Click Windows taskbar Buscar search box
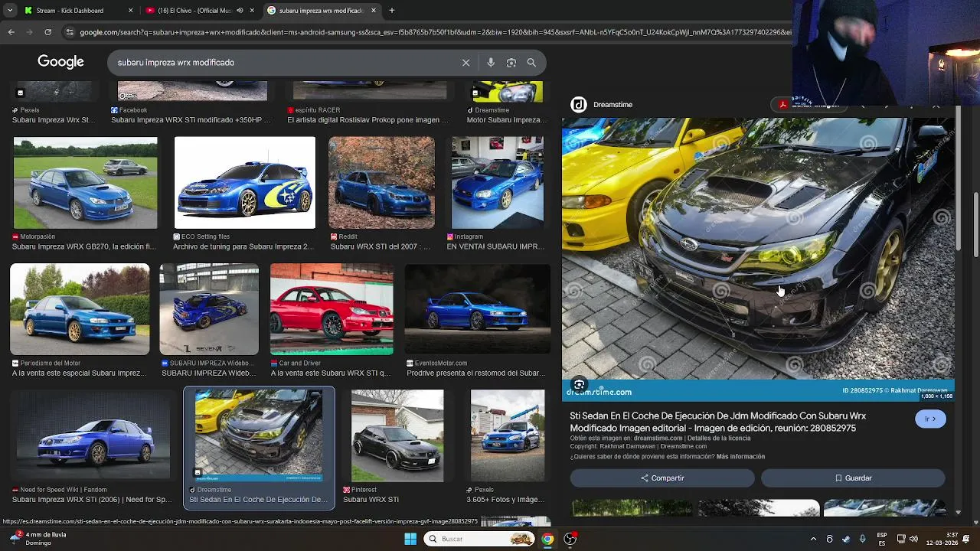This screenshot has width=980, height=551. point(479,539)
